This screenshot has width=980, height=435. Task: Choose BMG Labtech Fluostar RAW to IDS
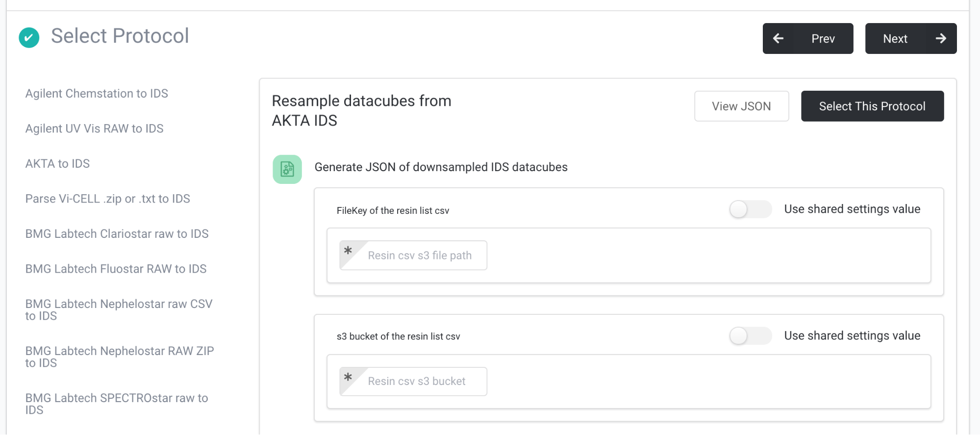point(116,269)
